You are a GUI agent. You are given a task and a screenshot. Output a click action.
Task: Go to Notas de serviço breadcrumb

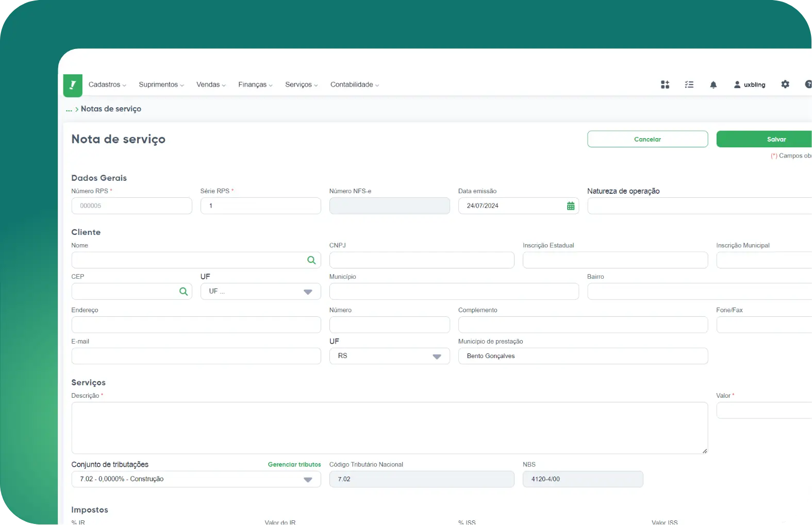[x=111, y=109]
